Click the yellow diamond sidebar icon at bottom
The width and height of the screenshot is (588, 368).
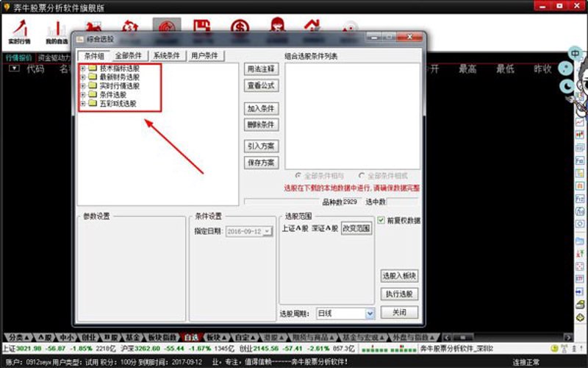(580, 318)
